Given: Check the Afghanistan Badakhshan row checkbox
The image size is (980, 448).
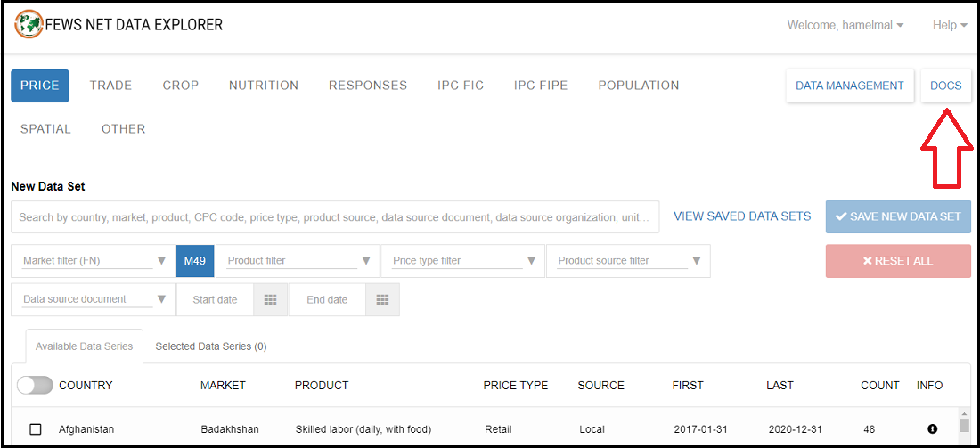Looking at the screenshot, I should pos(36,429).
